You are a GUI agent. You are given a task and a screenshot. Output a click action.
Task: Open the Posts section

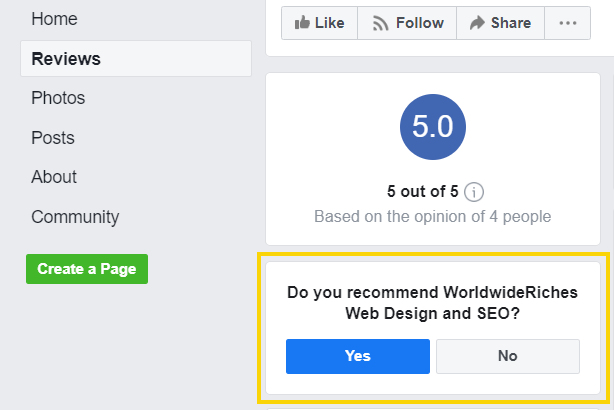(x=53, y=138)
